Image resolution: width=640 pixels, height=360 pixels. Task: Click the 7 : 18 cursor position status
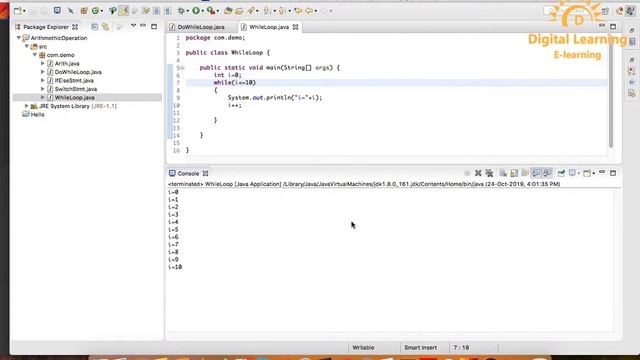pyautogui.click(x=461, y=348)
